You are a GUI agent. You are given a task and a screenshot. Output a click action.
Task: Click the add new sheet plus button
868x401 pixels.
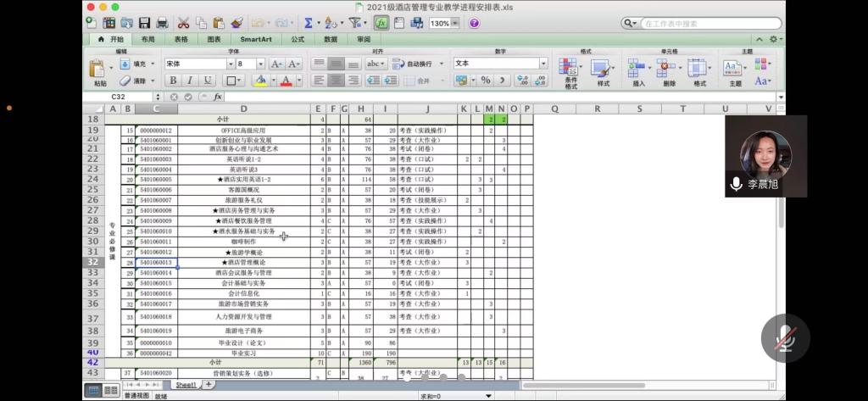pos(209,385)
